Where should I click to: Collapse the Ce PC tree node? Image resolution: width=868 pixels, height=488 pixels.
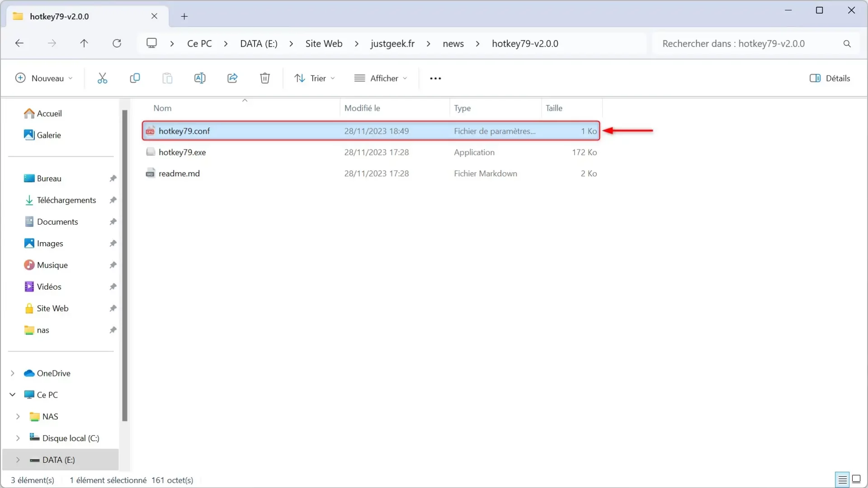tap(13, 395)
